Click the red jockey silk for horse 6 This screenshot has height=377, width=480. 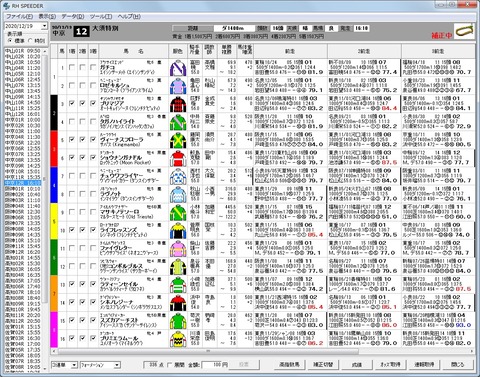pos(178,158)
